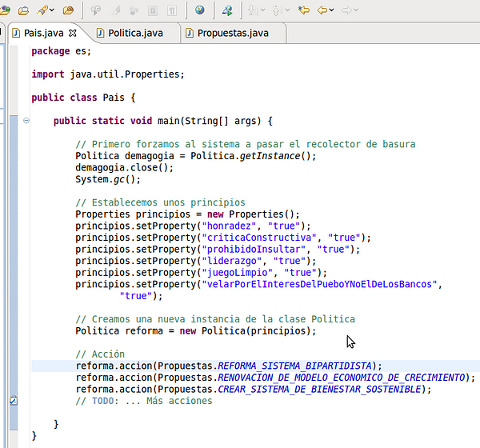Toggle the Block Selection mode button
The height and width of the screenshot is (448, 480).
point(154,10)
